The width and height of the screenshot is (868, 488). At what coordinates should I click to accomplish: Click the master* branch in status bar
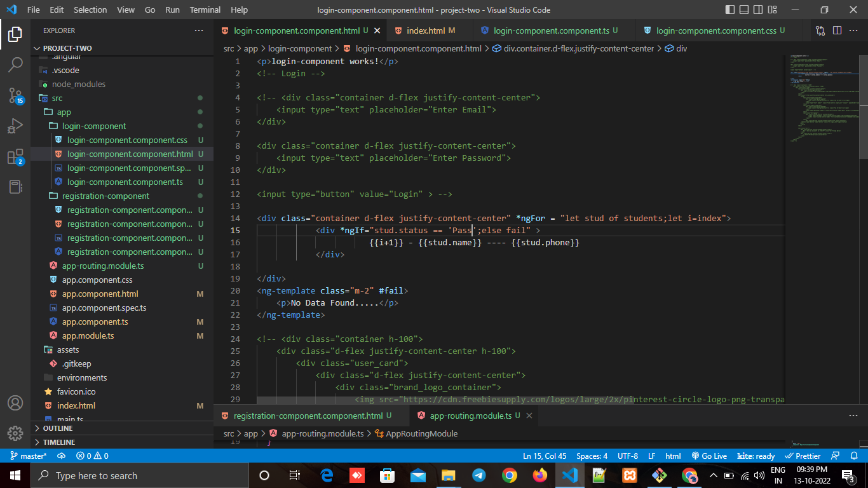coord(28,456)
